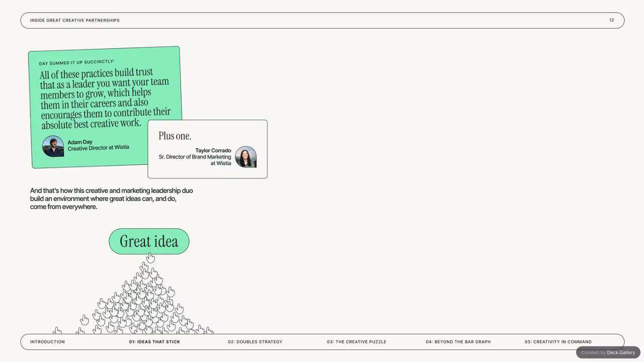This screenshot has height=362, width=644.
Task: Open 03: The Creative Puzzle section
Action: coord(357,342)
